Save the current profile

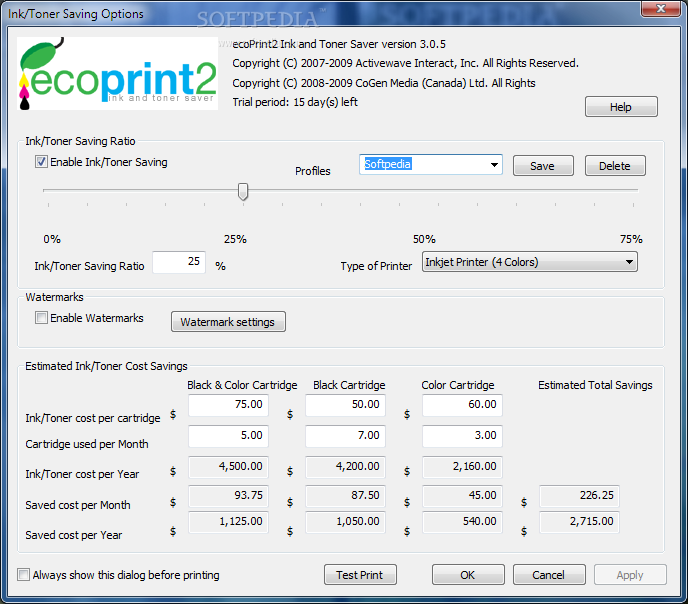(x=543, y=166)
